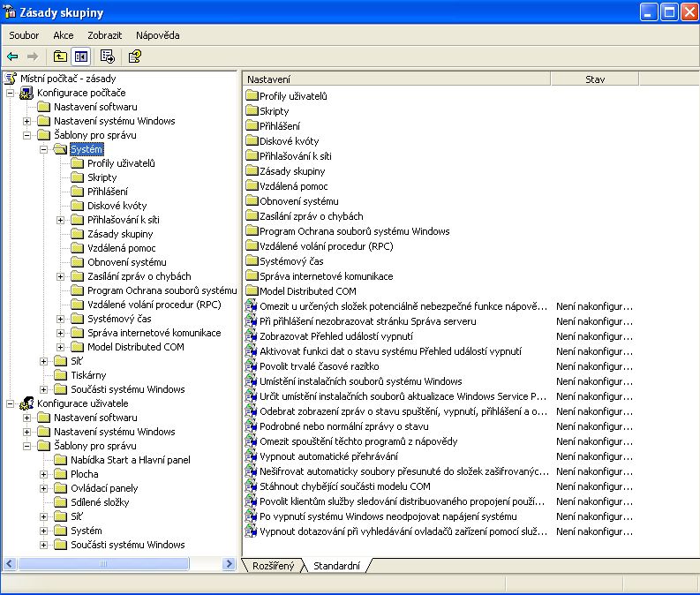Select the Konfigurace uživatele user icon
Image resolution: width=700 pixels, height=595 pixels.
pyautogui.click(x=26, y=403)
